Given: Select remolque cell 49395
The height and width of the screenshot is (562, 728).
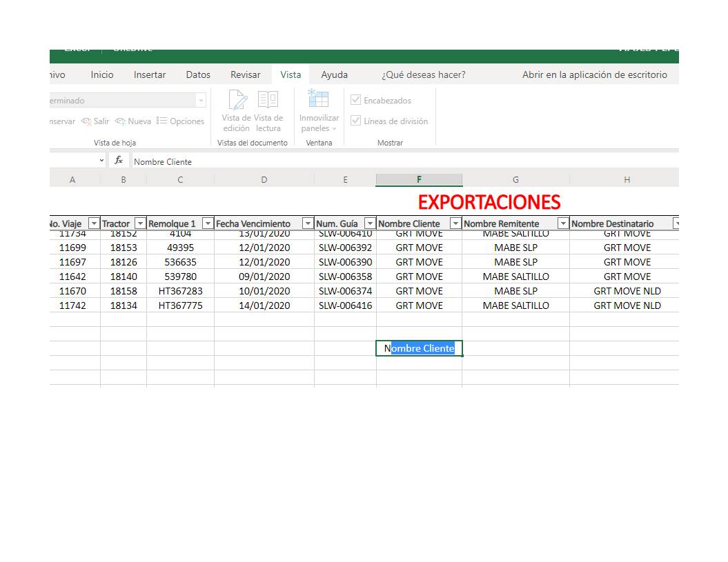Looking at the screenshot, I should (x=180, y=248).
